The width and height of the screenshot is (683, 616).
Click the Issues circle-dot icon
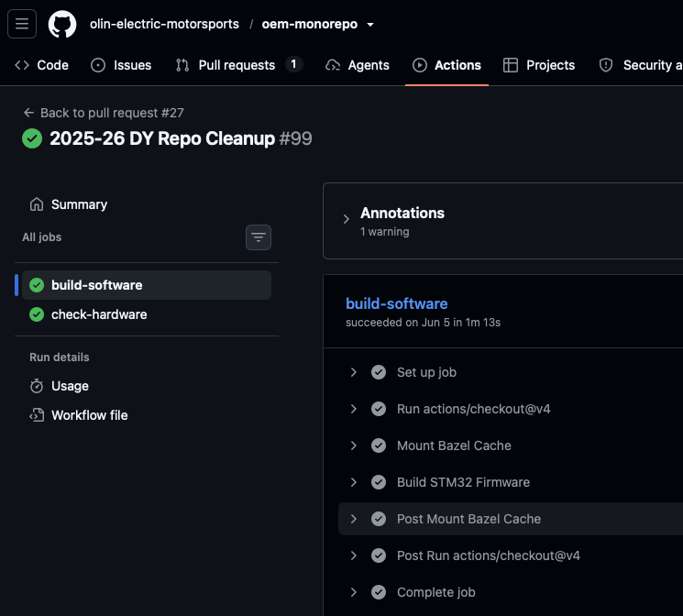tap(98, 65)
